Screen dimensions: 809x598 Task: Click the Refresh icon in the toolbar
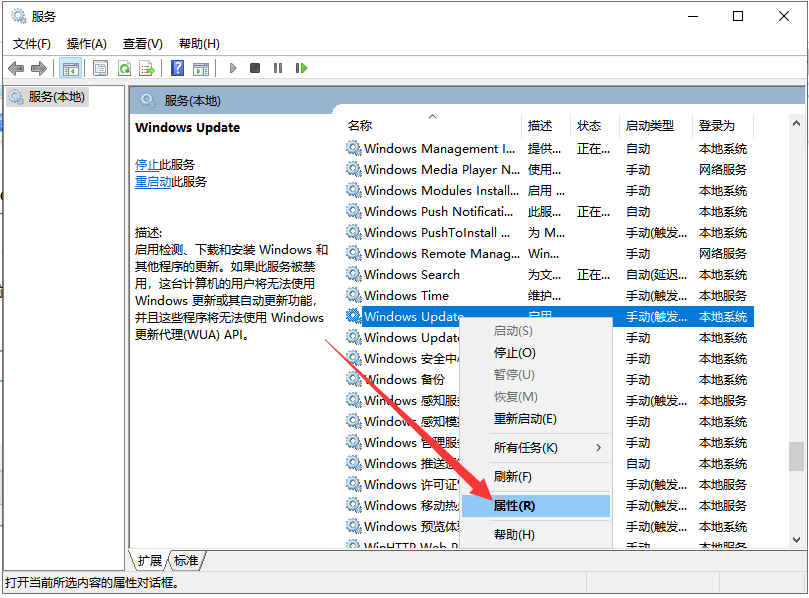(x=123, y=68)
